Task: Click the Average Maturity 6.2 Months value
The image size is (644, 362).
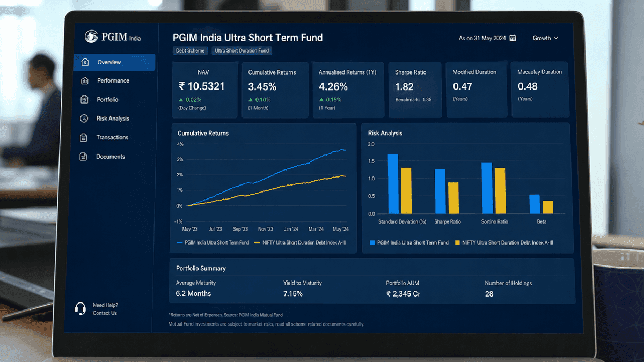Action: pos(193,294)
